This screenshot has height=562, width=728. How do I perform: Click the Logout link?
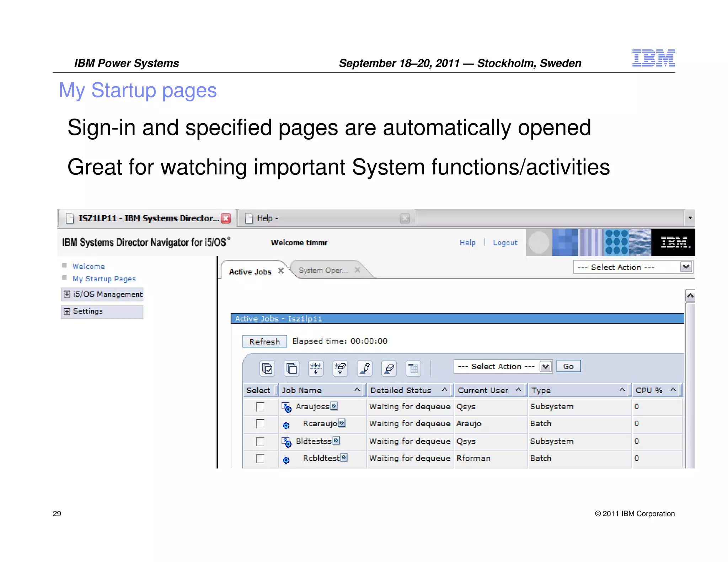pyautogui.click(x=505, y=243)
